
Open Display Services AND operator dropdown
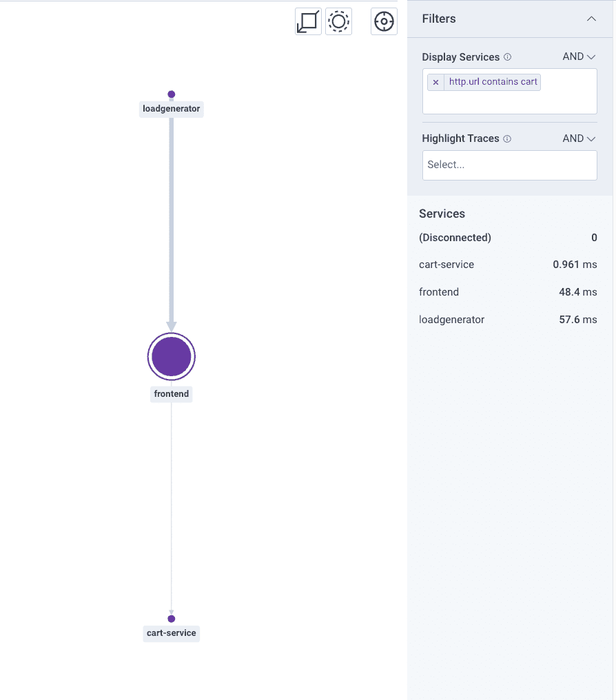point(579,56)
